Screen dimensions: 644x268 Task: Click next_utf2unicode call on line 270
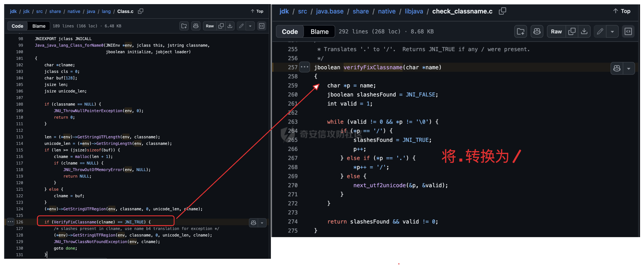[x=379, y=185]
